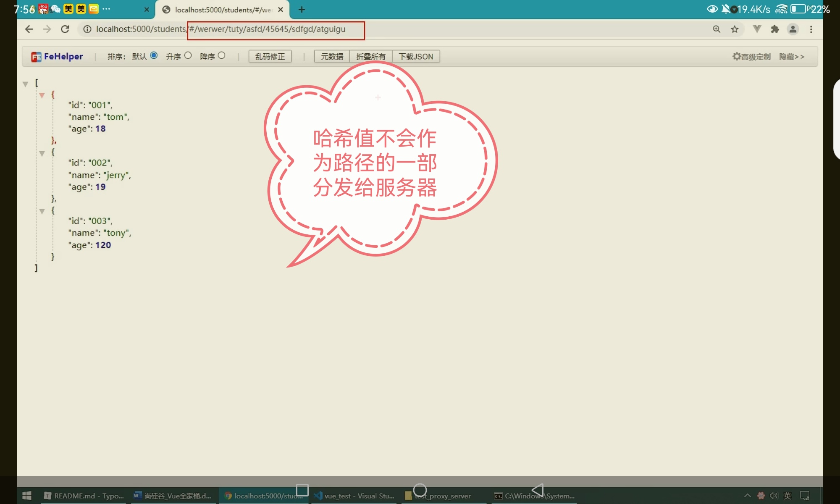This screenshot has width=840, height=504.
Task: Bookmark page with the star icon
Action: coord(735,29)
